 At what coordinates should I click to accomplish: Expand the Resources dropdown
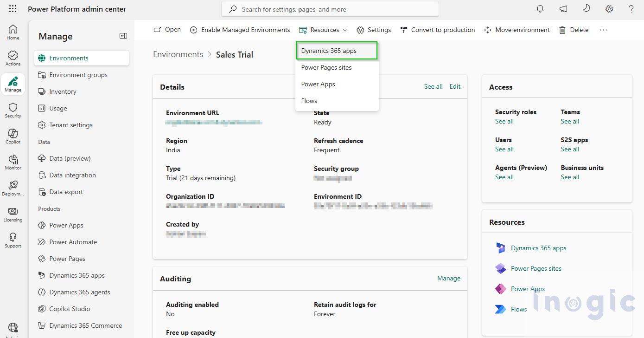click(x=323, y=30)
